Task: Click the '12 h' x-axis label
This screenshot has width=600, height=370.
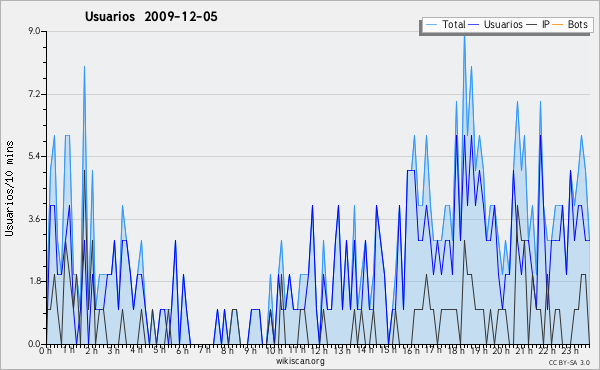Action: (x=319, y=350)
